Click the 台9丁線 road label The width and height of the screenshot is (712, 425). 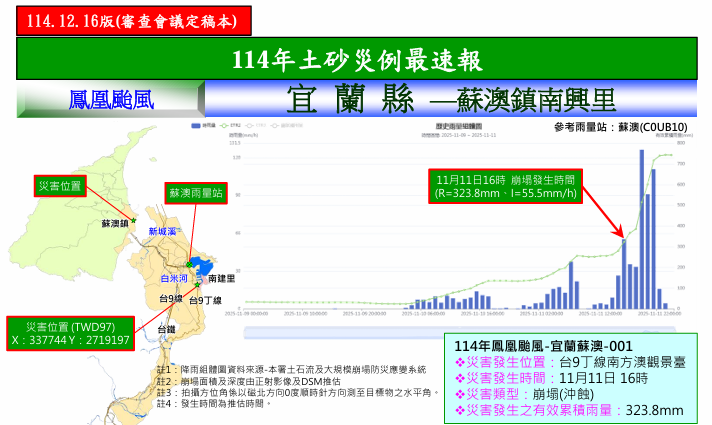tap(205, 300)
